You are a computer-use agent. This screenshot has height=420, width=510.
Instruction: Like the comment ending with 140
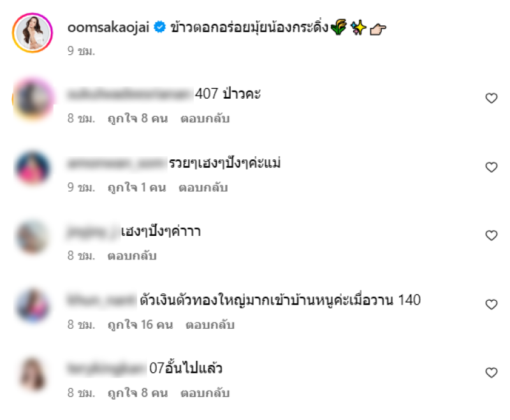[x=491, y=304]
